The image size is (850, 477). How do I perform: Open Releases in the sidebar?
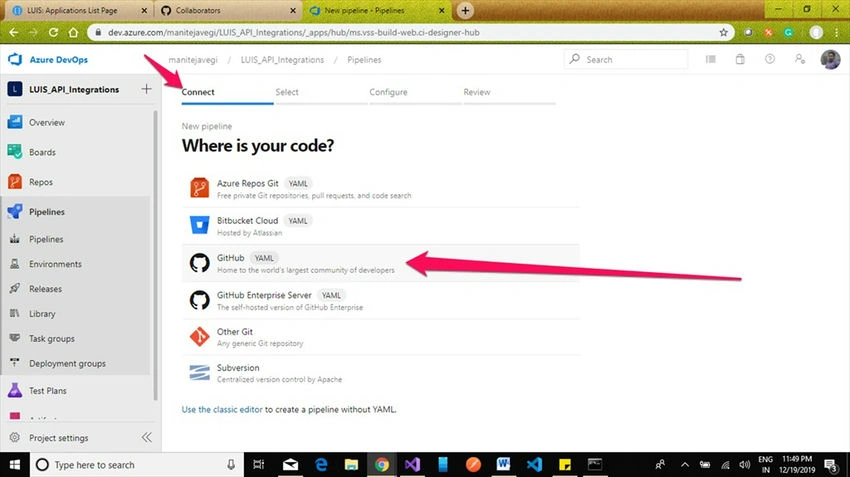point(46,289)
